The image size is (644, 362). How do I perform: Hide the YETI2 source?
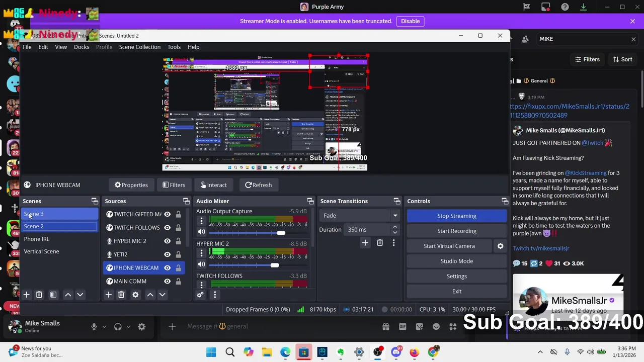[x=167, y=254]
